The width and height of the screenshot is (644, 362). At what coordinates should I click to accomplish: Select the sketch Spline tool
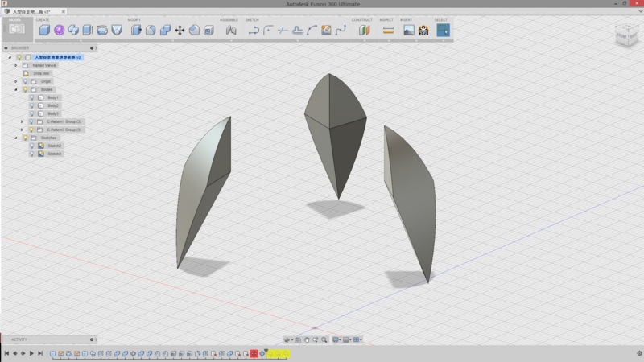point(341,30)
